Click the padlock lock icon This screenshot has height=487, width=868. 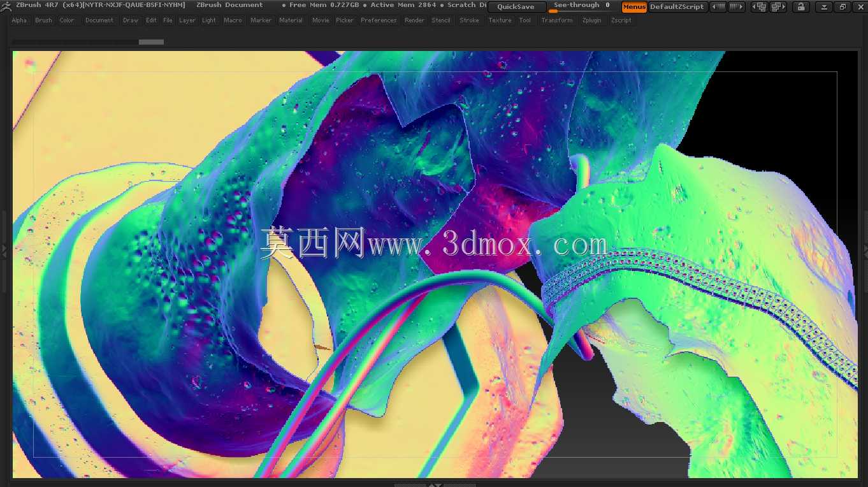(800, 7)
